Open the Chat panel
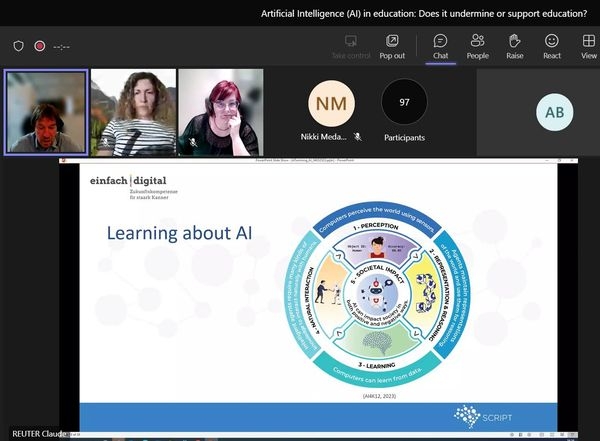600x441 pixels. click(440, 47)
